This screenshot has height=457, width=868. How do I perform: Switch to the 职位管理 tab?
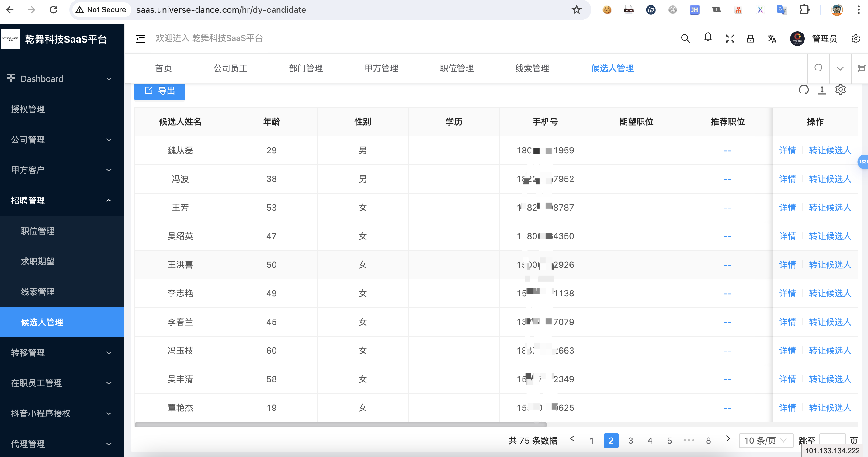[457, 68]
